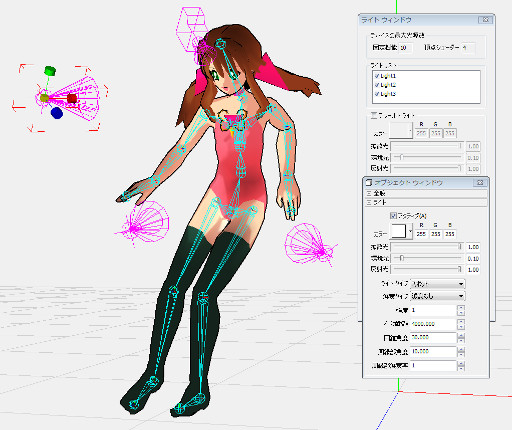Open the light type dropdown
Viewport: 512px width, 430px height.
click(x=438, y=284)
